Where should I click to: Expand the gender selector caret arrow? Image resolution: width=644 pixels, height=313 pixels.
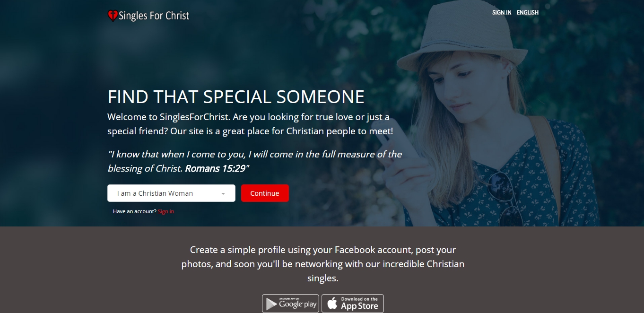click(x=223, y=194)
